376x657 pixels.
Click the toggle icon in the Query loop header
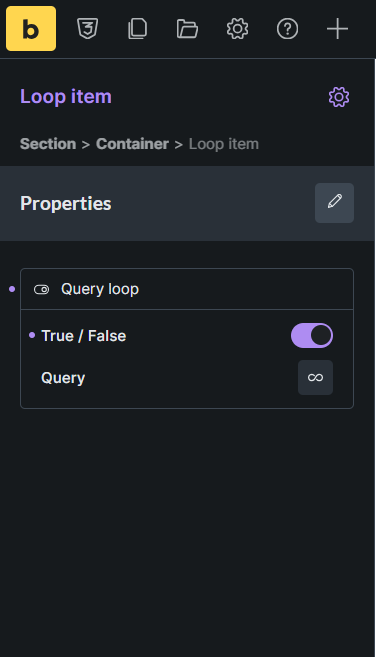41,290
